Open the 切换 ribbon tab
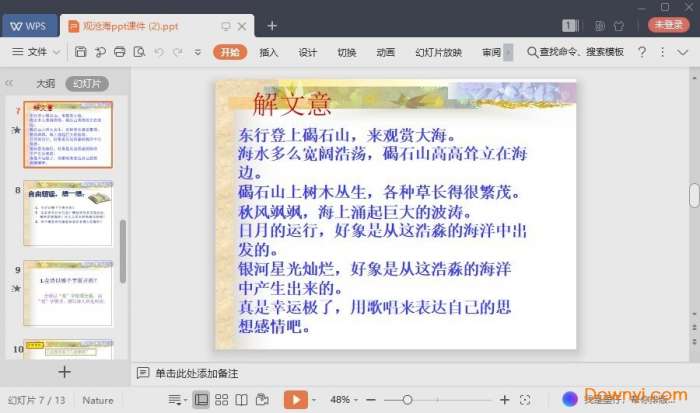 (346, 52)
